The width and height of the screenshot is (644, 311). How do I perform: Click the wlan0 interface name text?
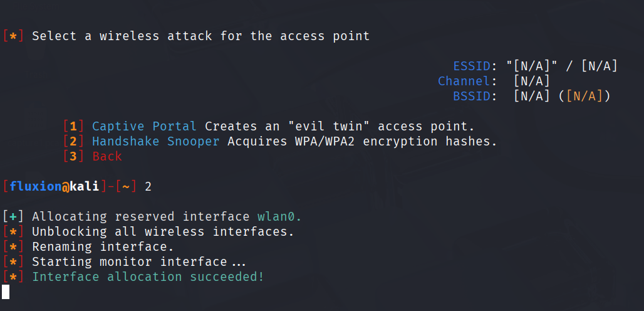(x=279, y=216)
